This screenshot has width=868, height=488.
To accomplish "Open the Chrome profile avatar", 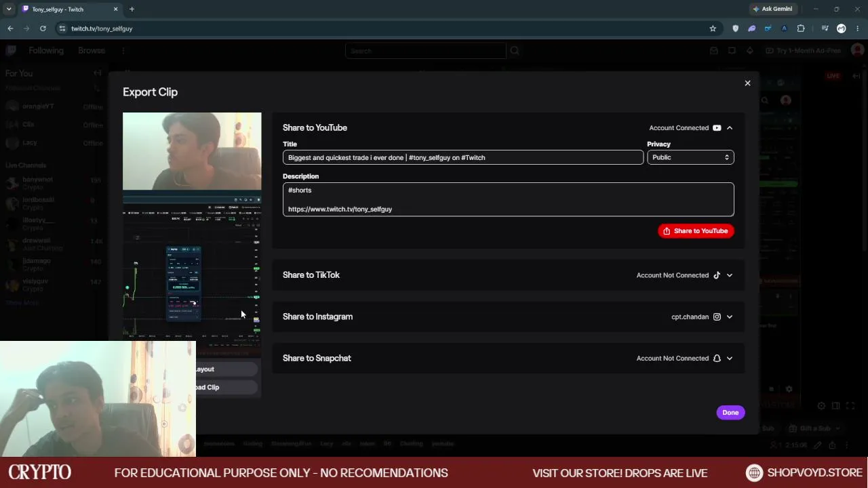I will click(x=842, y=28).
